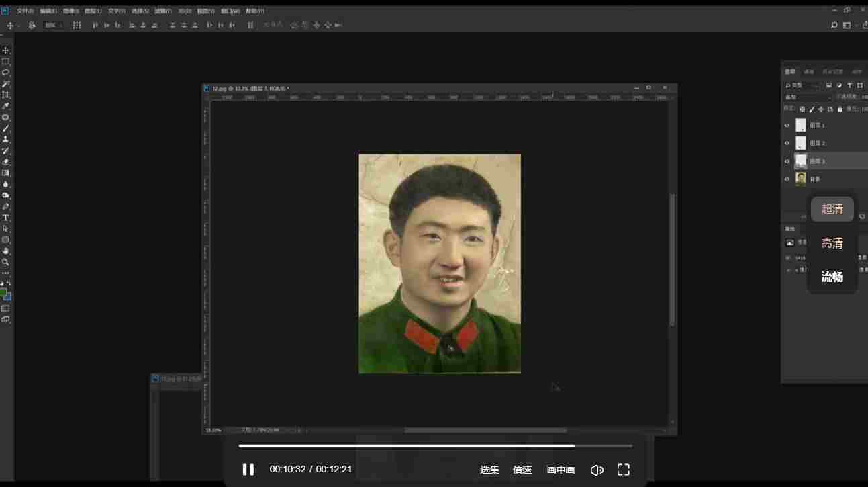The height and width of the screenshot is (487, 868).
Task: Click the foreground color swatch
Action: (x=3, y=293)
